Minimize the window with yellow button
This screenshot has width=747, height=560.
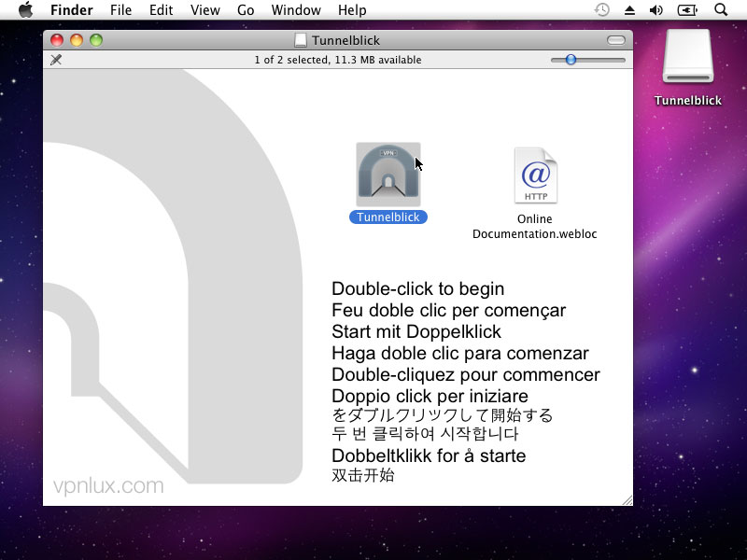tap(77, 40)
